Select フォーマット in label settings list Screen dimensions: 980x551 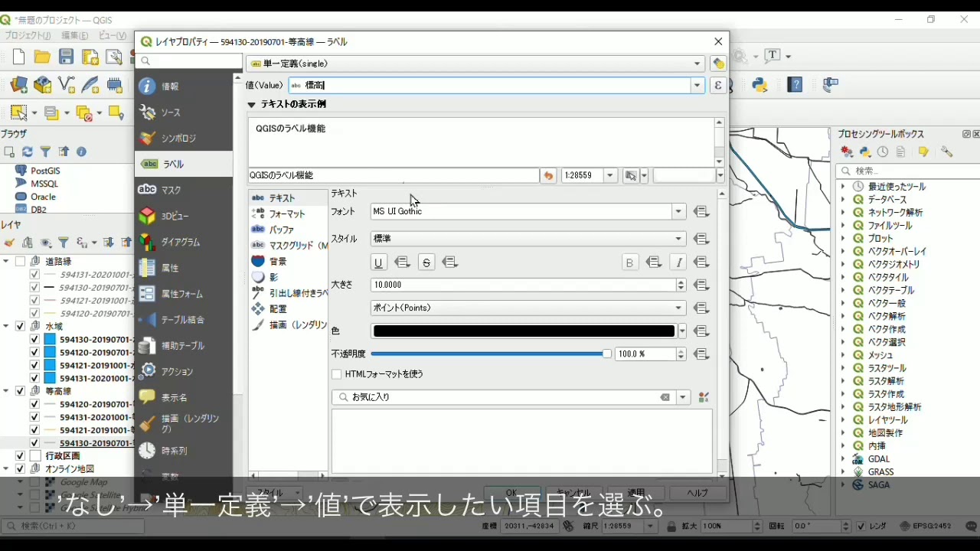[x=287, y=214]
